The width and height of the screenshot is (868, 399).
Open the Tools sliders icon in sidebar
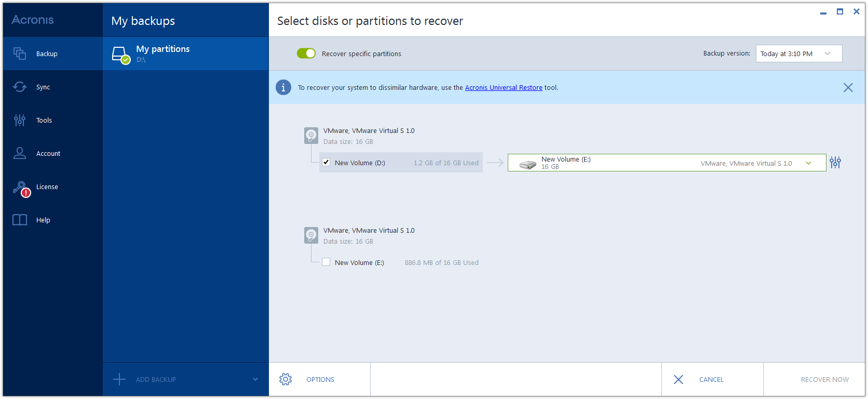pyautogui.click(x=20, y=120)
